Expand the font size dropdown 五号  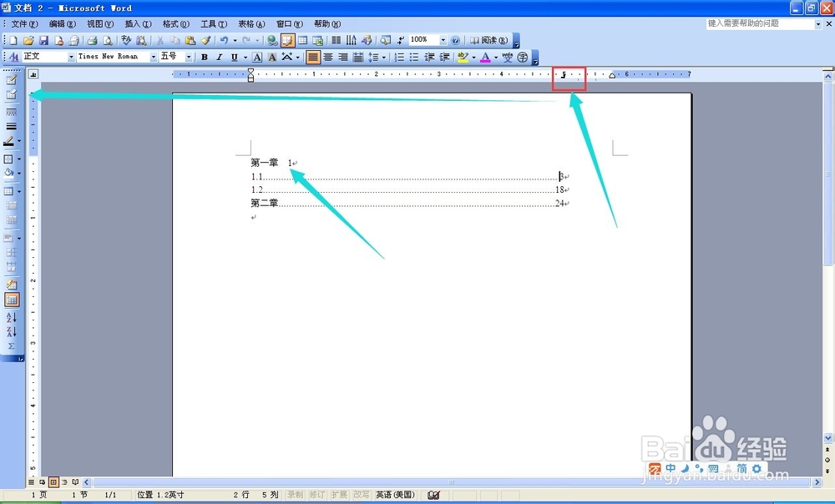[x=189, y=57]
